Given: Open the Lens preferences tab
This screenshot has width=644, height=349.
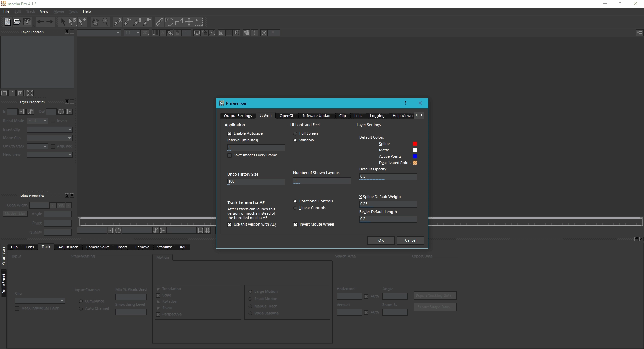Looking at the screenshot, I should [x=358, y=116].
